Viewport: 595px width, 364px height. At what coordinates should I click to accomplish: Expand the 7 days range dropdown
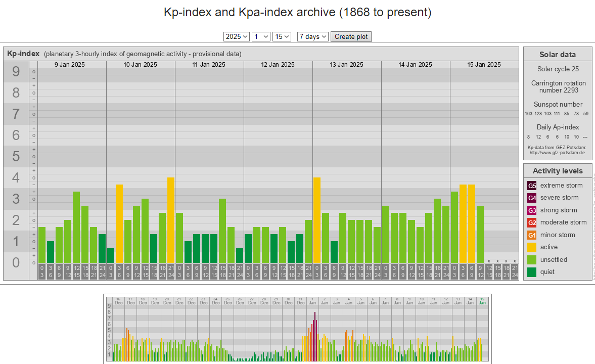(313, 36)
